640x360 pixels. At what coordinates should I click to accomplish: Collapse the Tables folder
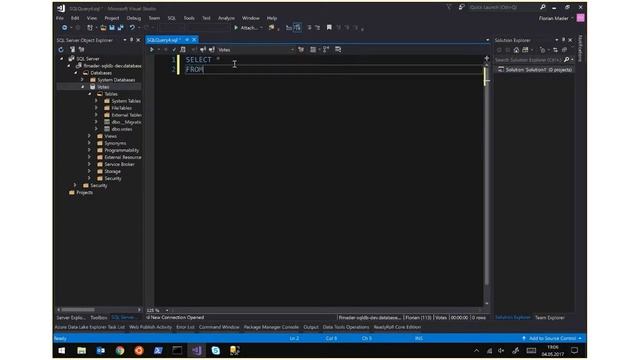(x=90, y=94)
